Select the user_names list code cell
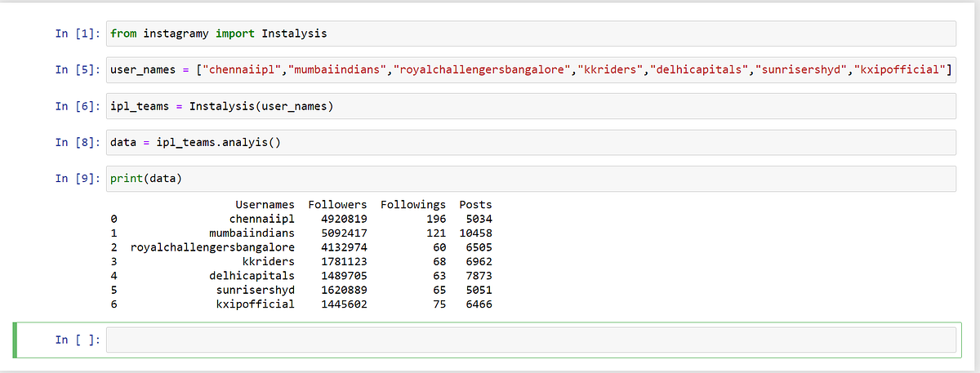The width and height of the screenshot is (980, 373). (531, 70)
